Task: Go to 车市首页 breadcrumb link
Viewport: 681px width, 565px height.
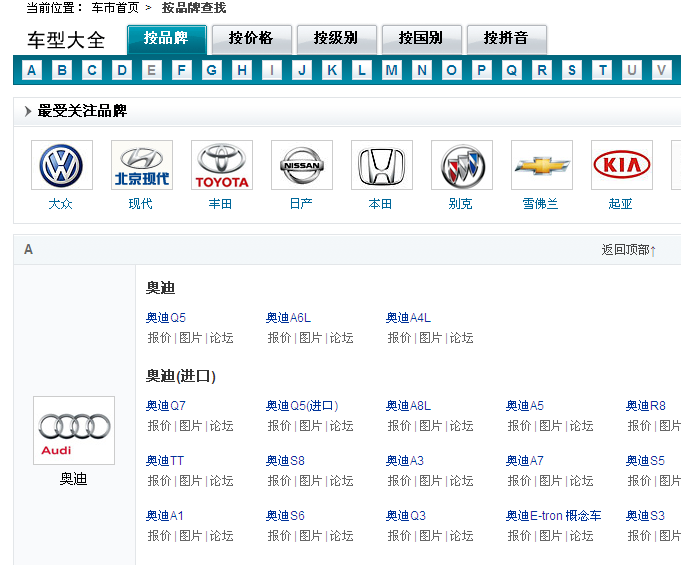Action: (115, 8)
